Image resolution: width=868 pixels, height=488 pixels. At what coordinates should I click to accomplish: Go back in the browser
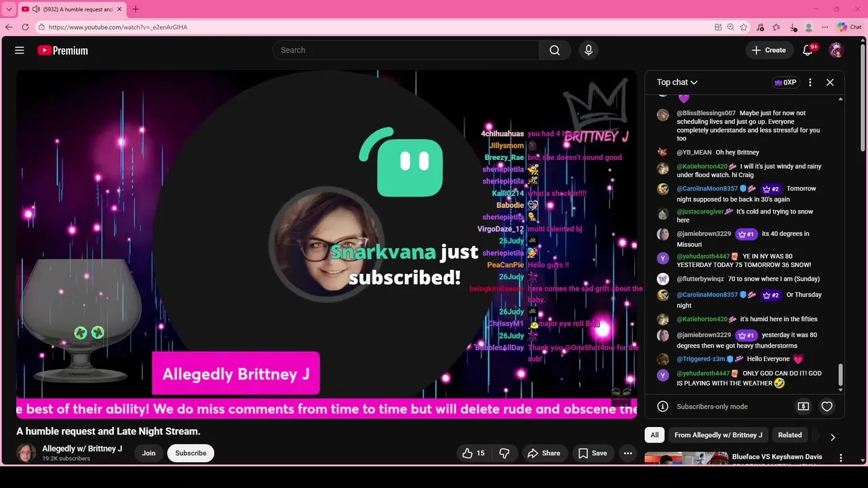(9, 27)
